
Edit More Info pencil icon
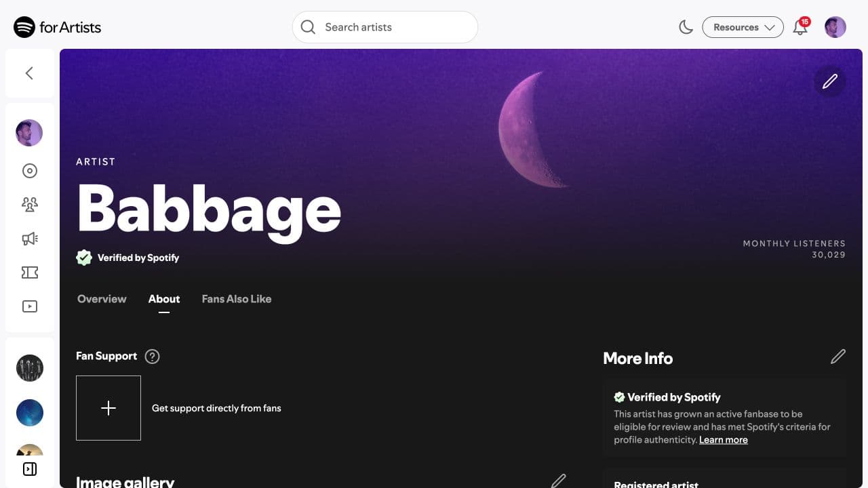coord(838,357)
